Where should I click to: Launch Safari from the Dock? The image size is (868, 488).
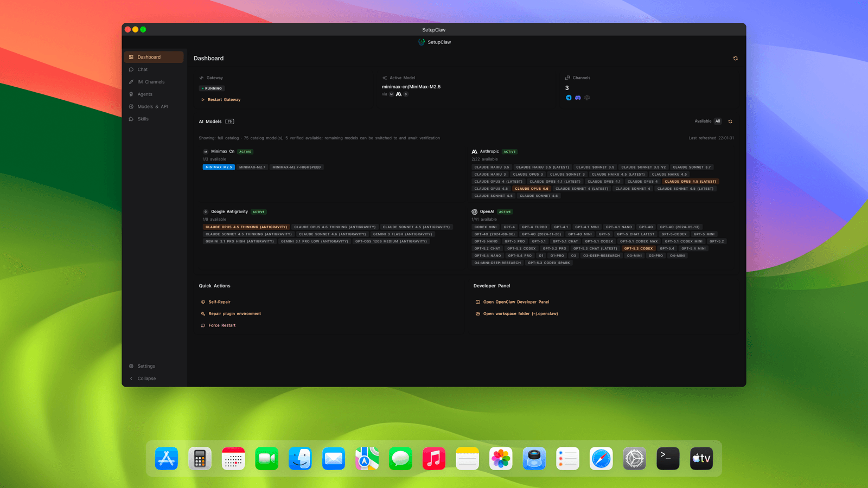601,459
